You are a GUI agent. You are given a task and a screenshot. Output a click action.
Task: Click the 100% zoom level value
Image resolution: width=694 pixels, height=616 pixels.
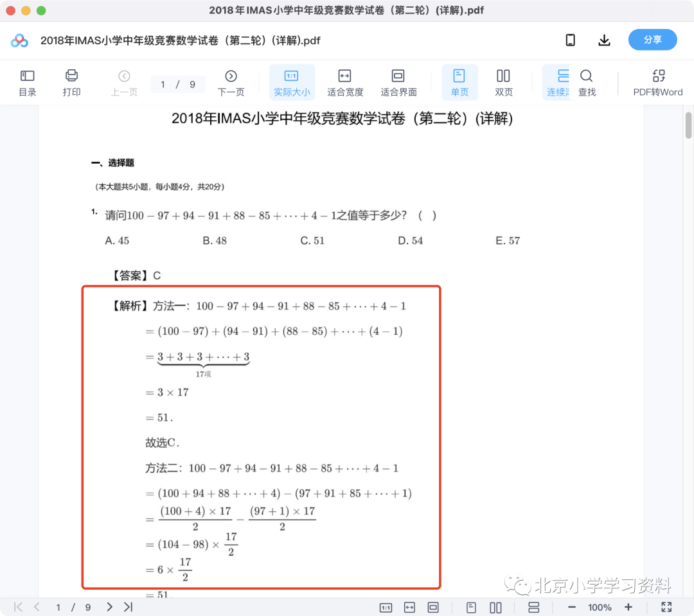[600, 608]
